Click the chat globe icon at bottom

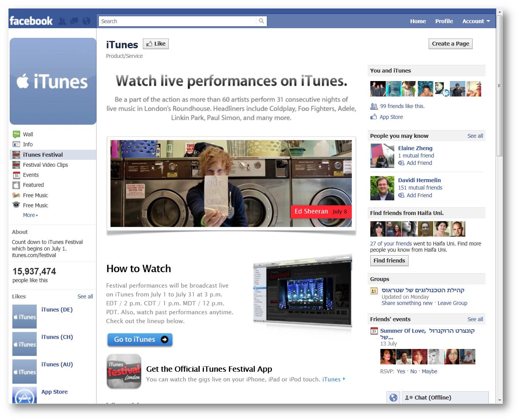(393, 398)
